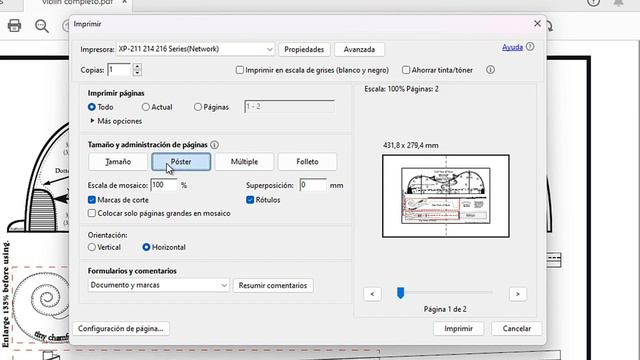
Task: Go to next preview page arrow
Action: (518, 294)
